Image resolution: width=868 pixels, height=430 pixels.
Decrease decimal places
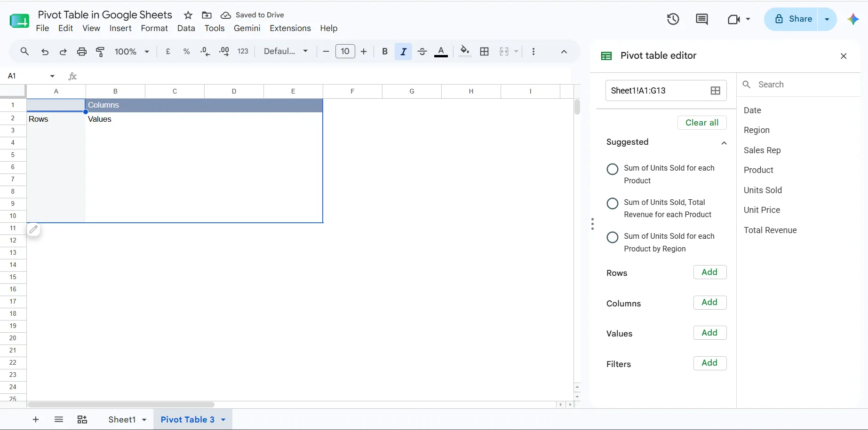pyautogui.click(x=205, y=52)
